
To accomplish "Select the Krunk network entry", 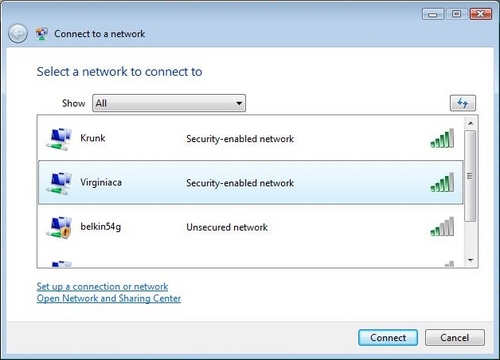I will (x=251, y=138).
